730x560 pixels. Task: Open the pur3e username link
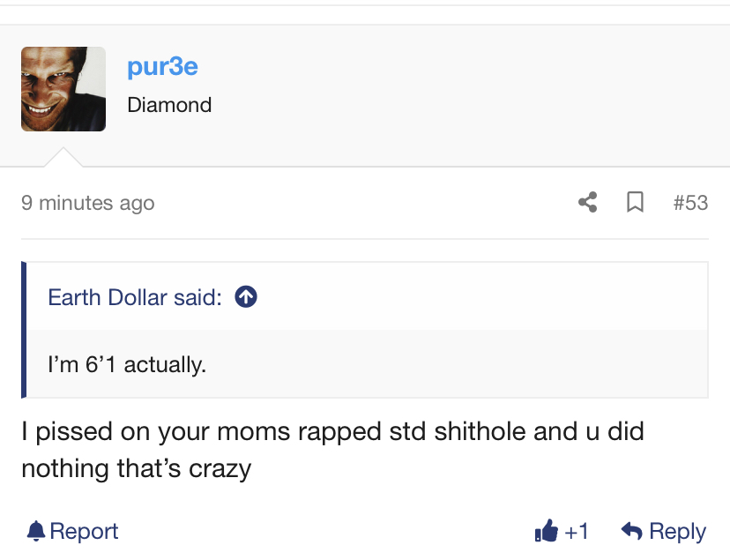coord(162,66)
